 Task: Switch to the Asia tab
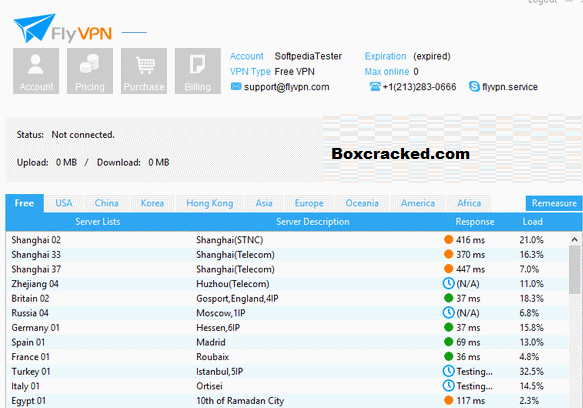point(264,203)
